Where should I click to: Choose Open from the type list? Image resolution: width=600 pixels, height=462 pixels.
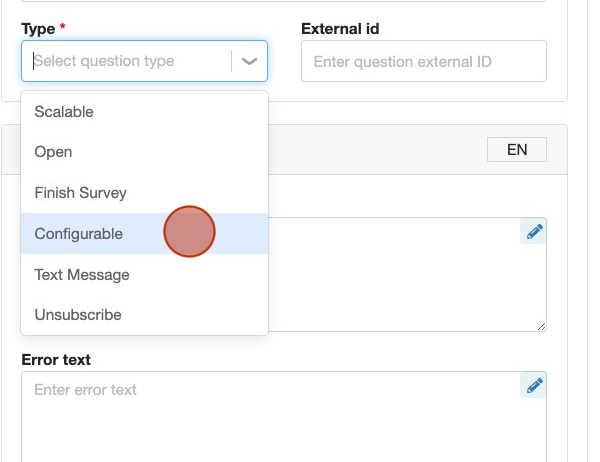point(144,152)
